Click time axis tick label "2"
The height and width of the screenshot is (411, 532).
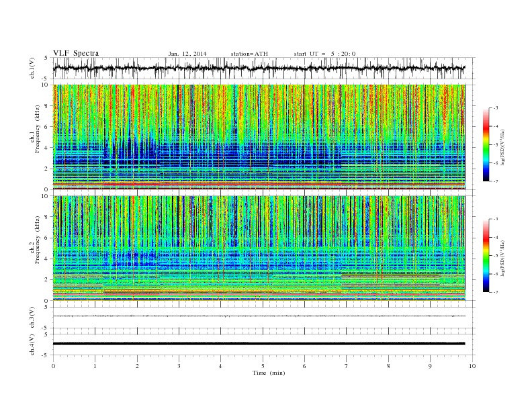click(x=137, y=366)
